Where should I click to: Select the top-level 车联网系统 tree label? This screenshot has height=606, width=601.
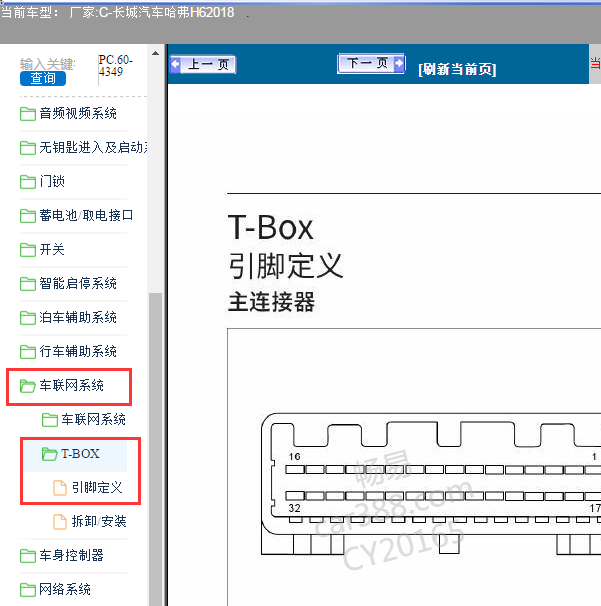pyautogui.click(x=72, y=385)
